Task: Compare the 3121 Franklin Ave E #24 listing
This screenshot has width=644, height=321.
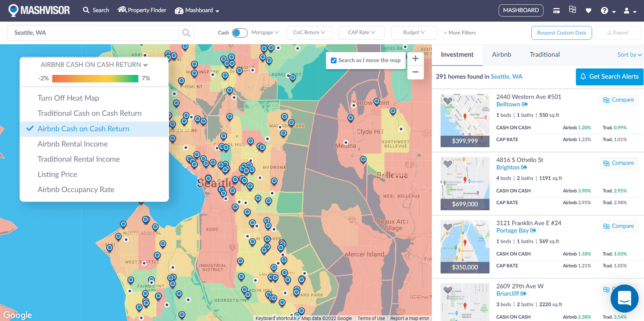Action: point(619,226)
